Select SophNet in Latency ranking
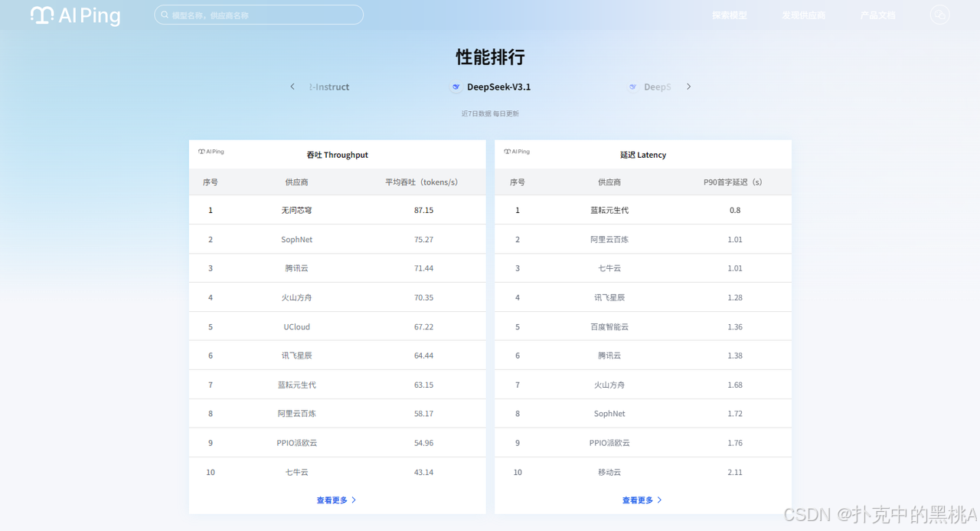Viewport: 980px width, 531px height. 609,414
